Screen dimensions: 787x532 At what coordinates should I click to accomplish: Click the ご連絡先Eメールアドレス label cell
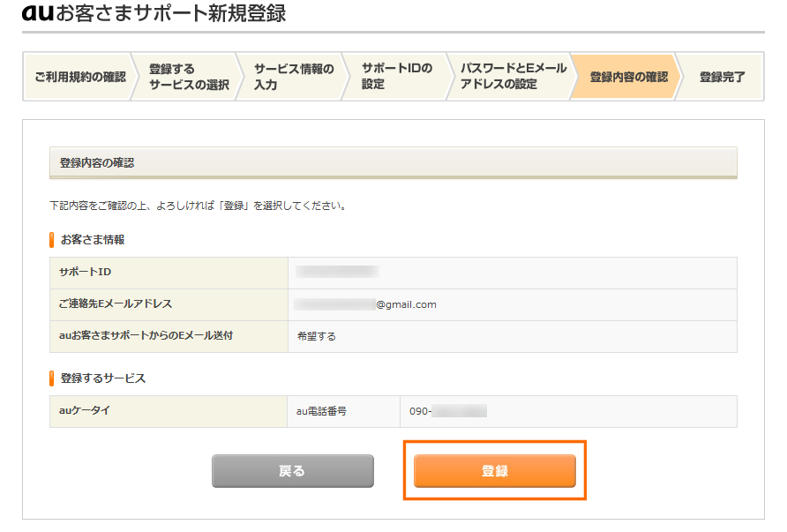tap(116, 304)
